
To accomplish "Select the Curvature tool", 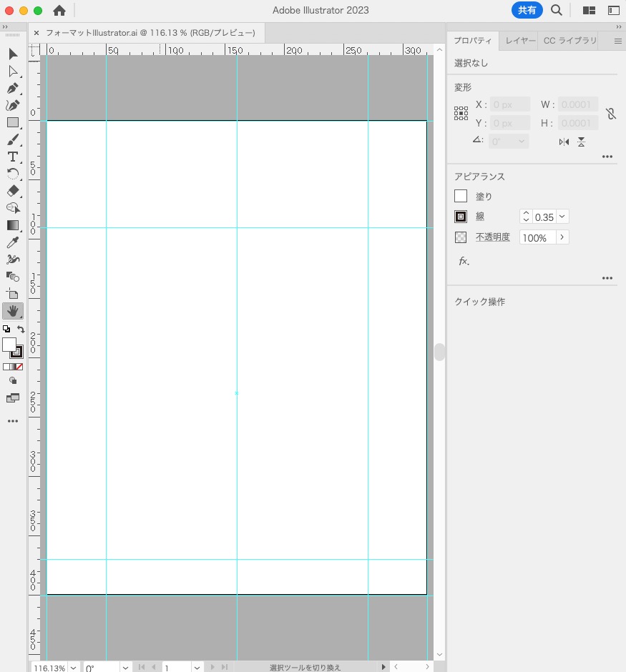I will [13, 105].
